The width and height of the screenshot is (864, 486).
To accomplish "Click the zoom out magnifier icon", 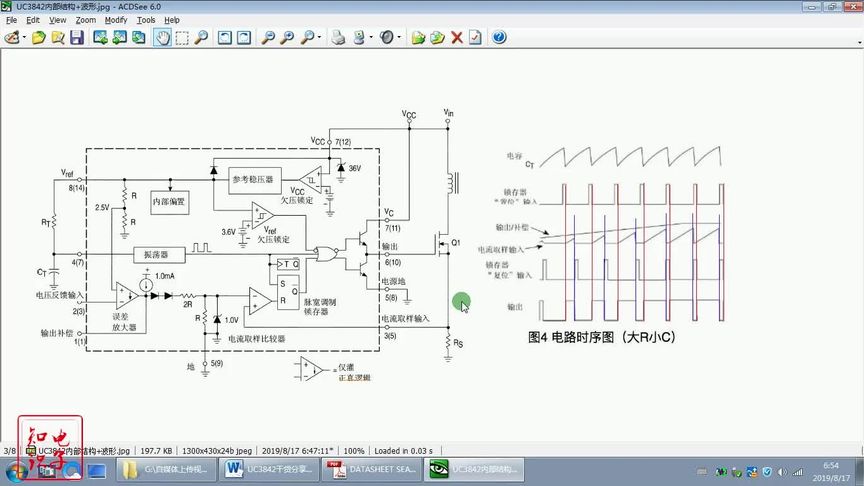I will [268, 37].
